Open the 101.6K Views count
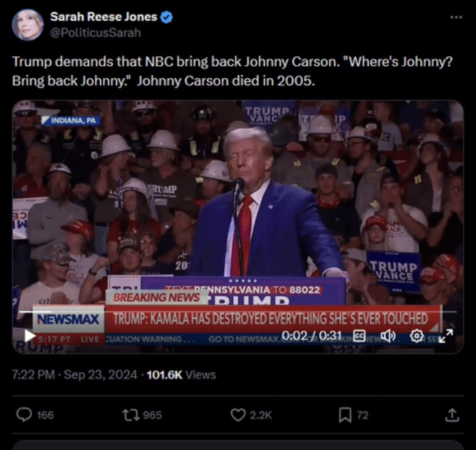Screen dimensions: 476x450 (x=181, y=375)
